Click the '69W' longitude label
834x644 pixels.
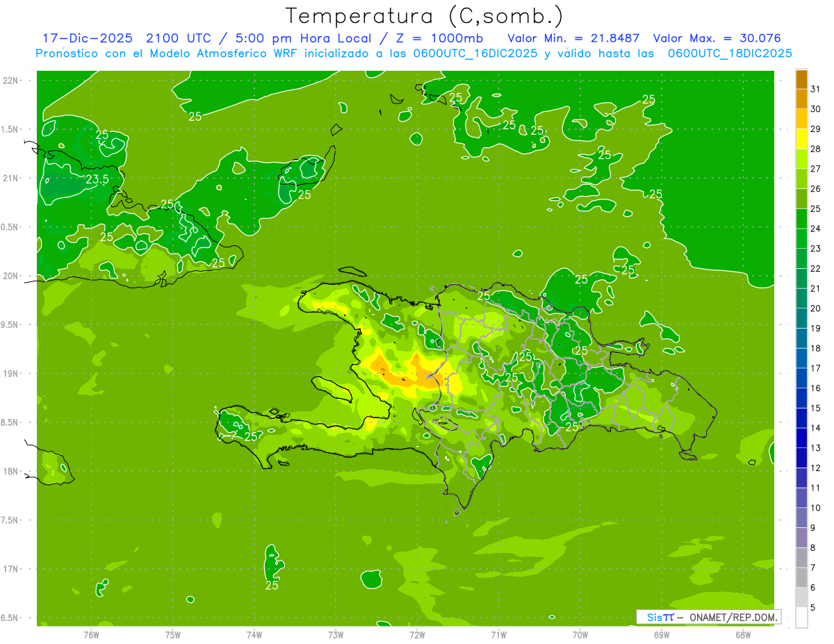(661, 635)
